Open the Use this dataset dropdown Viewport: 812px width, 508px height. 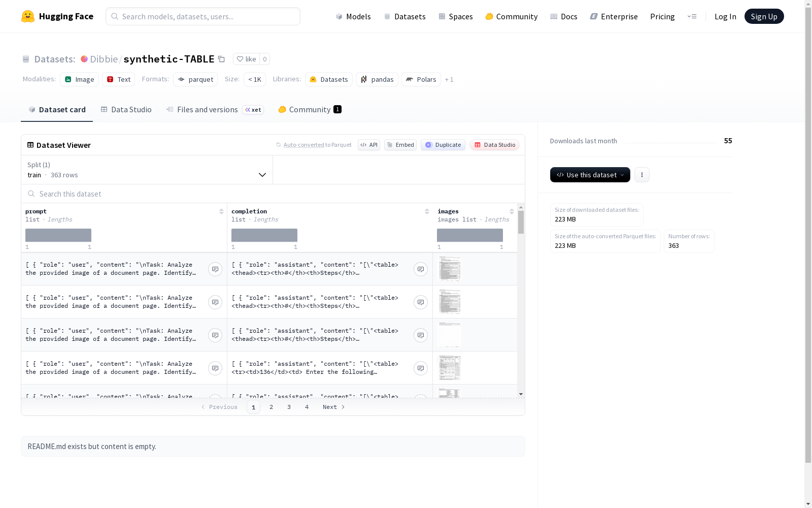click(590, 175)
